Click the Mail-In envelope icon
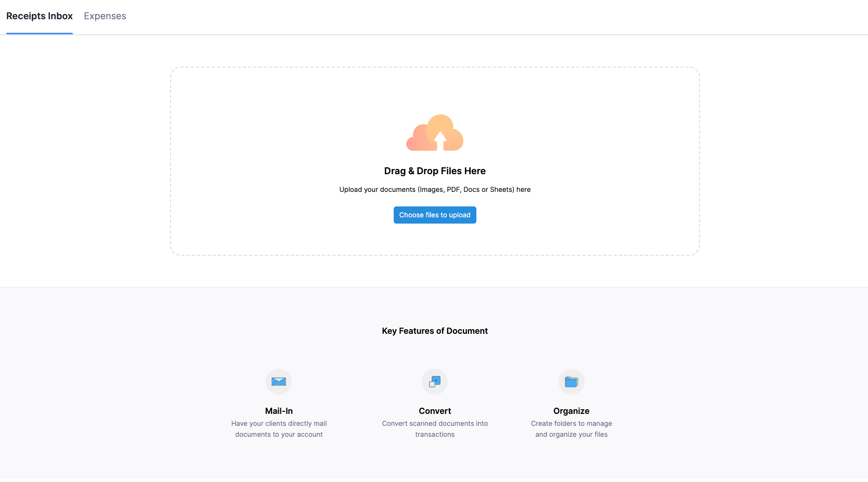The height and width of the screenshot is (482, 868). 279,382
